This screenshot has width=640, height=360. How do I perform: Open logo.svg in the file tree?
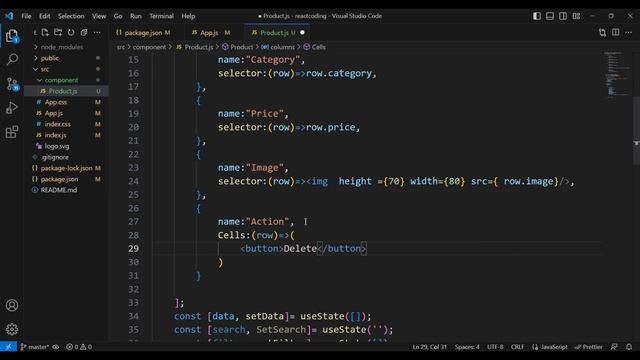coord(57,146)
